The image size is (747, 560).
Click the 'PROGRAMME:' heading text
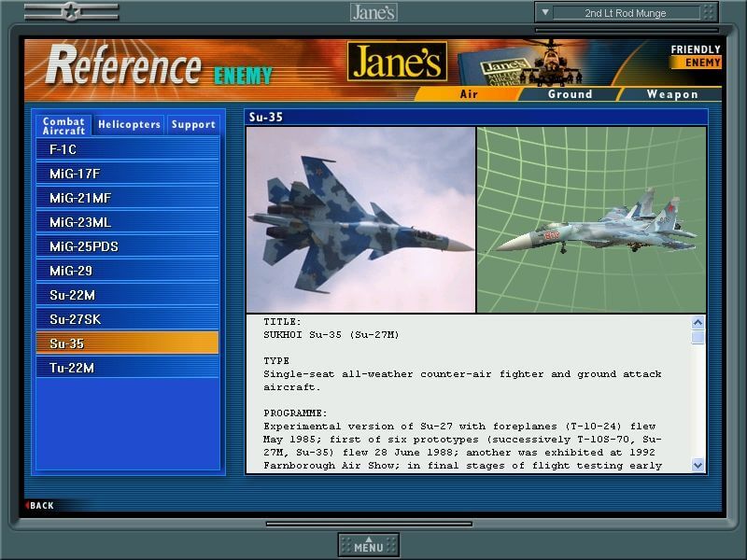pos(295,413)
